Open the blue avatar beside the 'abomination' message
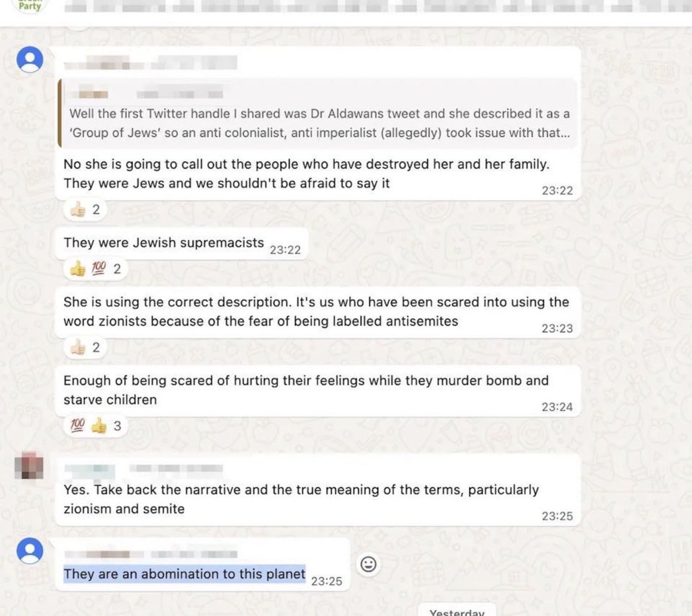The image size is (692, 616). [x=30, y=551]
